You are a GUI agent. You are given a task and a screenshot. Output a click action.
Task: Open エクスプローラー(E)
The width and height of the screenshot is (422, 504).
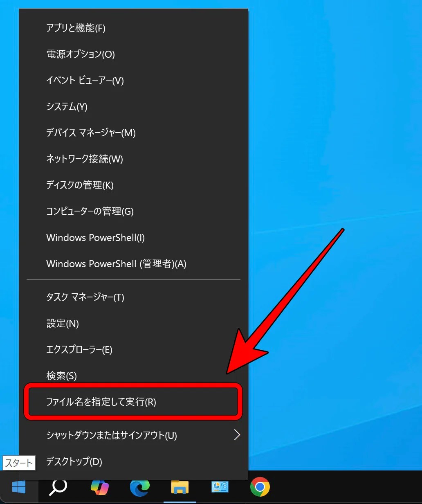click(x=133, y=350)
